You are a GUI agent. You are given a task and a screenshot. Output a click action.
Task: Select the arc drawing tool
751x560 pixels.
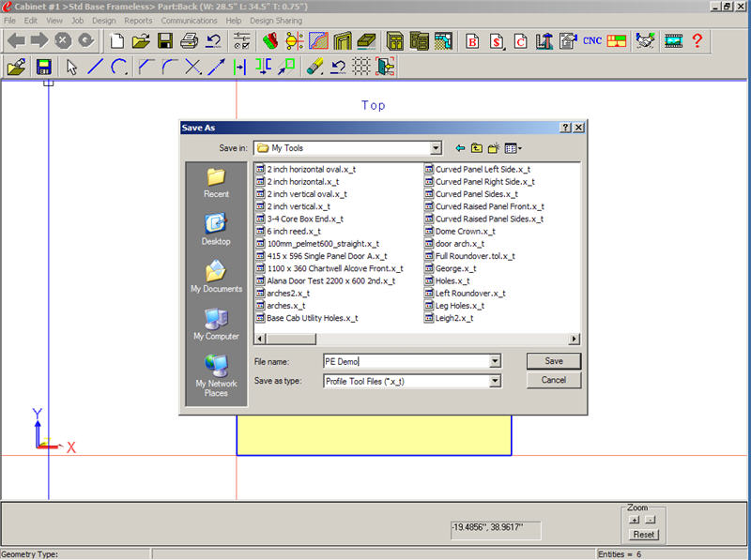(119, 67)
